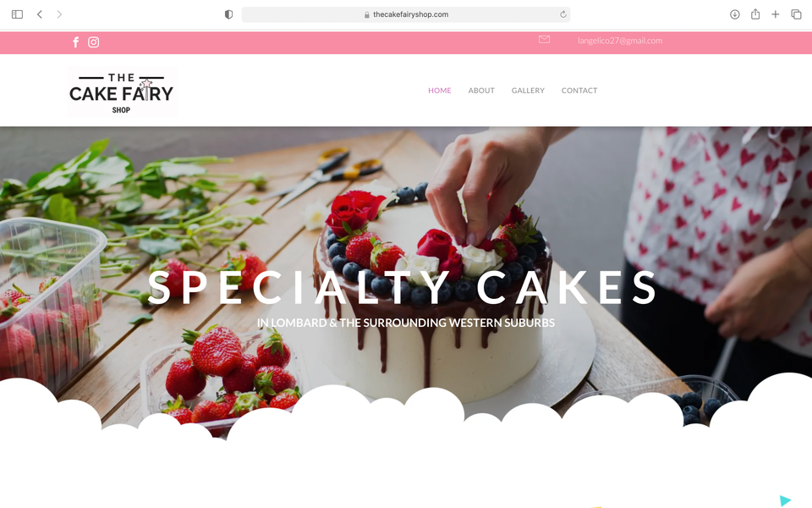
Task: Click the langelico27@gmail.com email link
Action: pos(620,41)
